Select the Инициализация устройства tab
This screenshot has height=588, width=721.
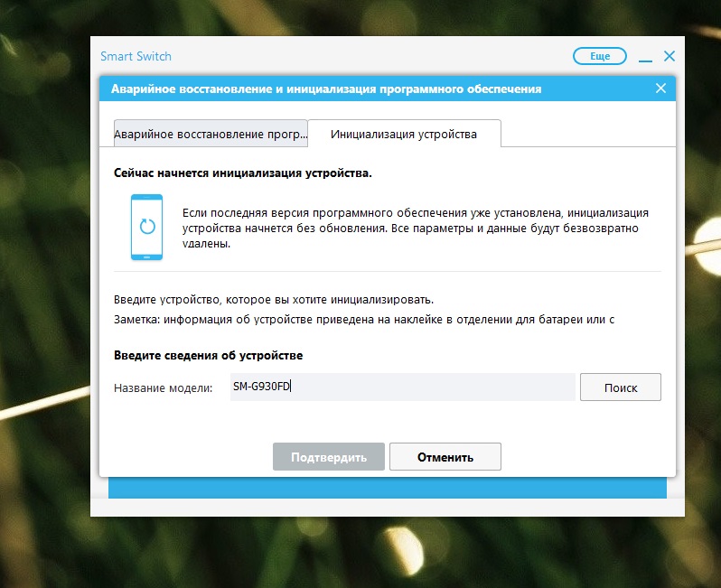point(404,134)
